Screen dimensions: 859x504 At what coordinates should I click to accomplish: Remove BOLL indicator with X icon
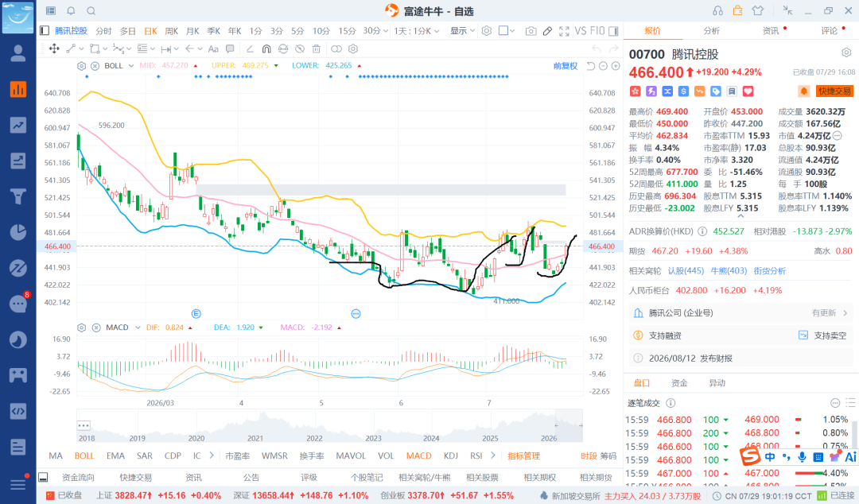[x=95, y=66]
